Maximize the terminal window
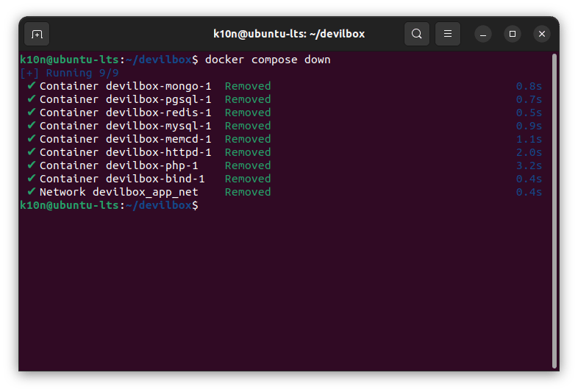The image size is (578, 392). (513, 34)
